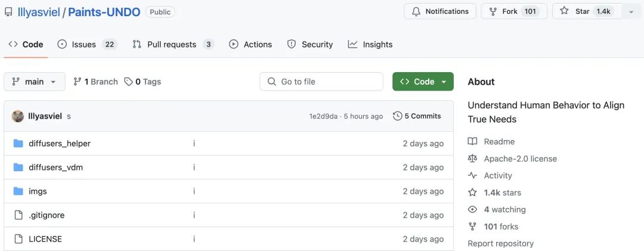Image resolution: width=644 pixels, height=251 pixels.
Task: Click the tag icon beside Tags
Action: [128, 82]
